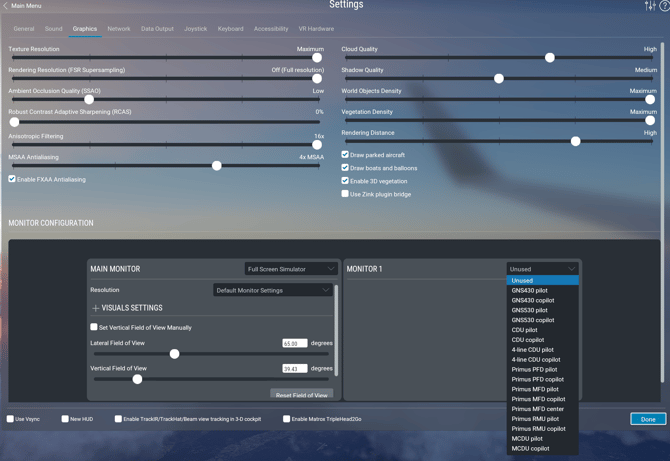The image size is (670, 461).
Task: Click the MSAA Antialiasing slider handle
Action: tap(217, 165)
